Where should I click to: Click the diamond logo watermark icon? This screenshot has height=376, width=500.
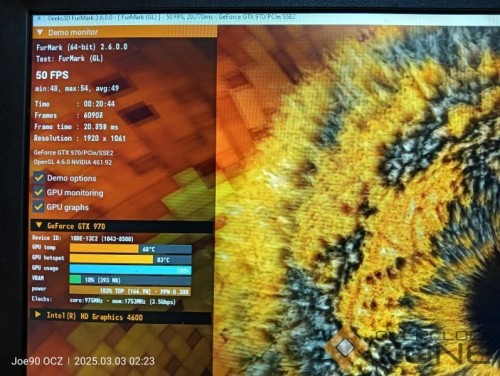(x=345, y=347)
